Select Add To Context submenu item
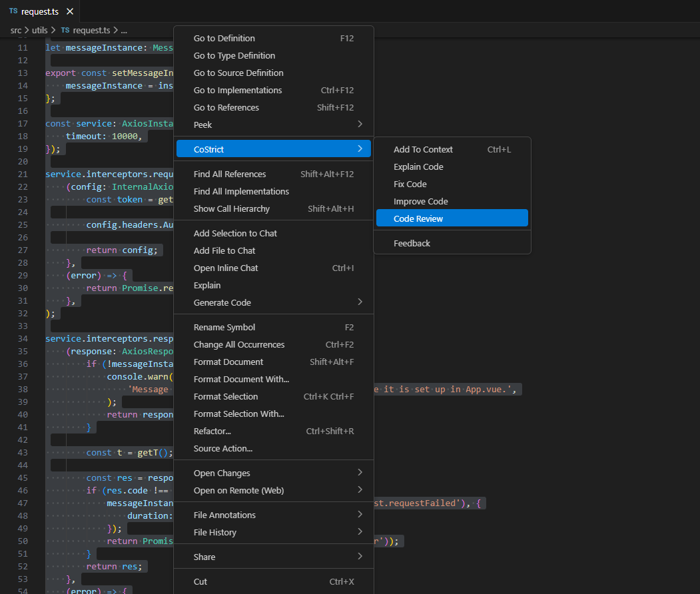700x594 pixels. click(423, 149)
